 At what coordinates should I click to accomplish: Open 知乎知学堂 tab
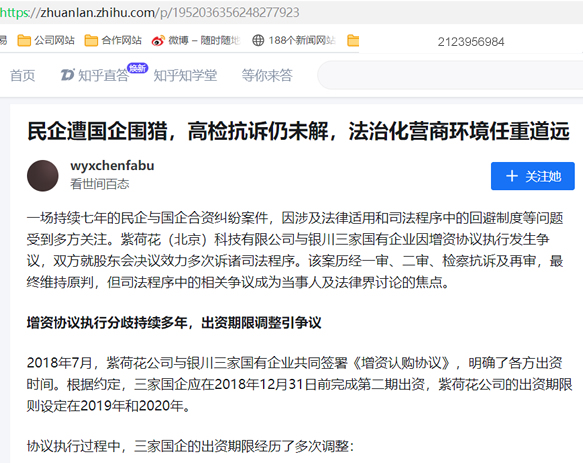tap(185, 75)
